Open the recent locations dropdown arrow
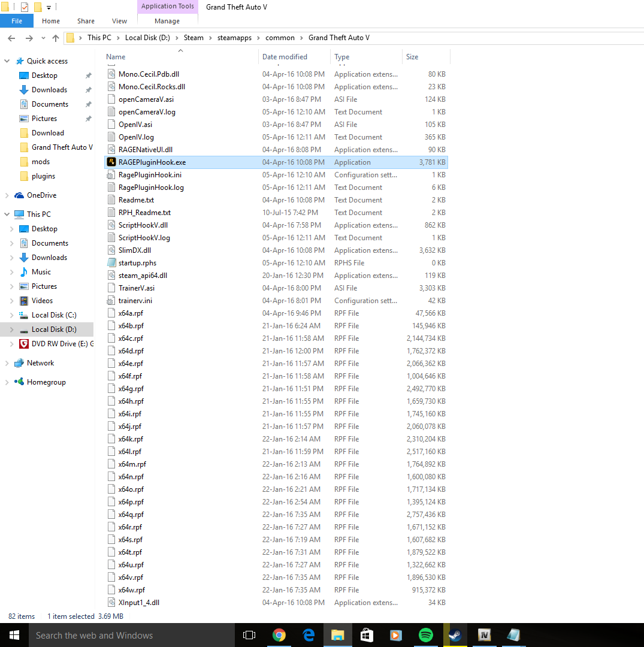The image size is (644, 647). 43,38
